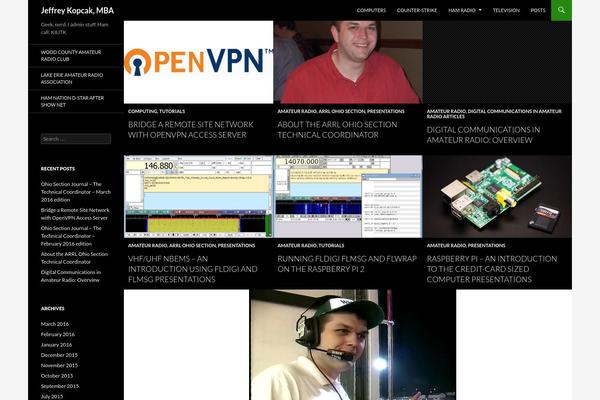Click the 146.880 Fldigi screenshot thumbnail
Screen dimensions: 600x400
pyautogui.click(x=198, y=196)
